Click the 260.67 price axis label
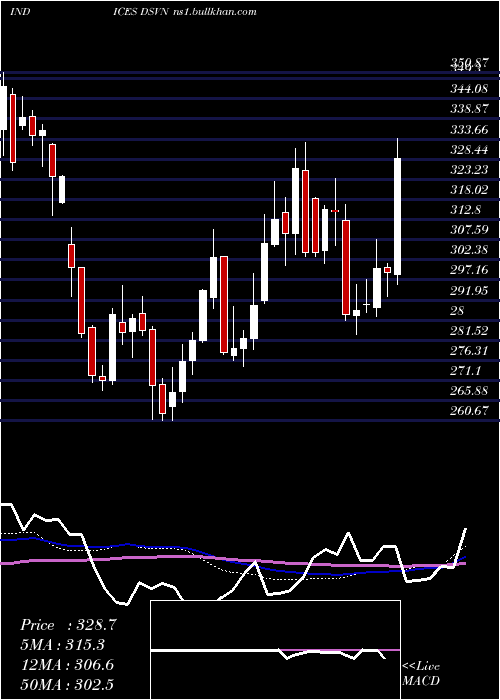 [469, 411]
